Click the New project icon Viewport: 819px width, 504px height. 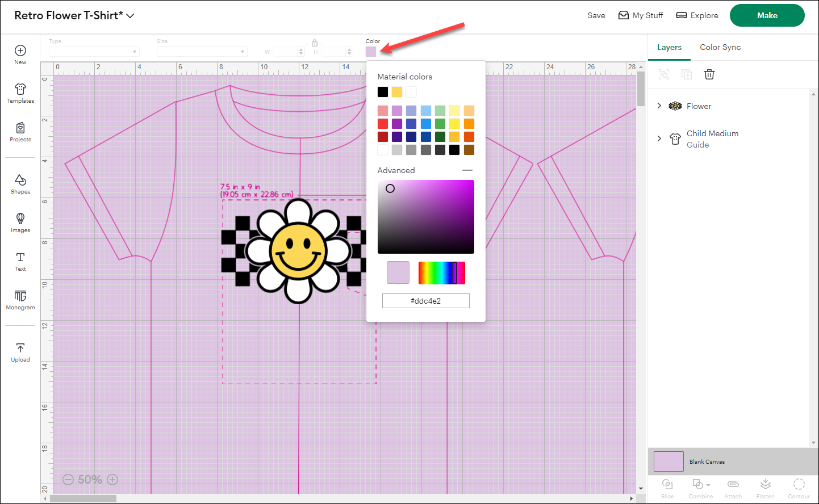[x=20, y=51]
